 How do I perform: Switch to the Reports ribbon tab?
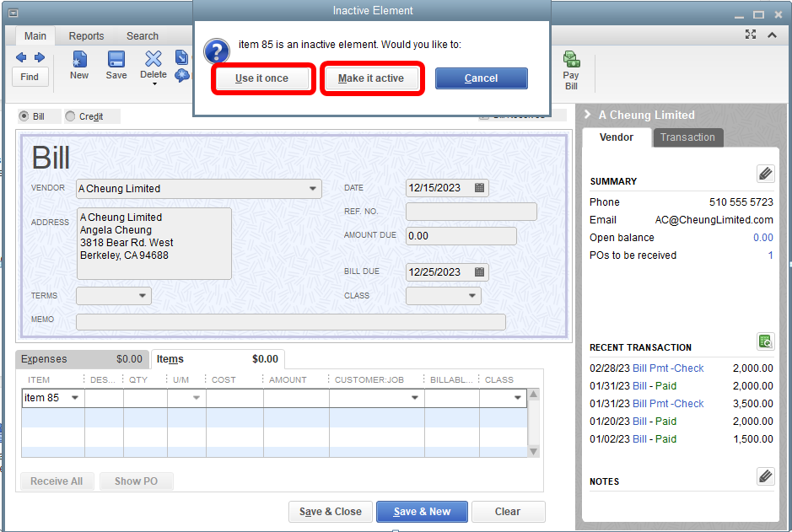[86, 36]
